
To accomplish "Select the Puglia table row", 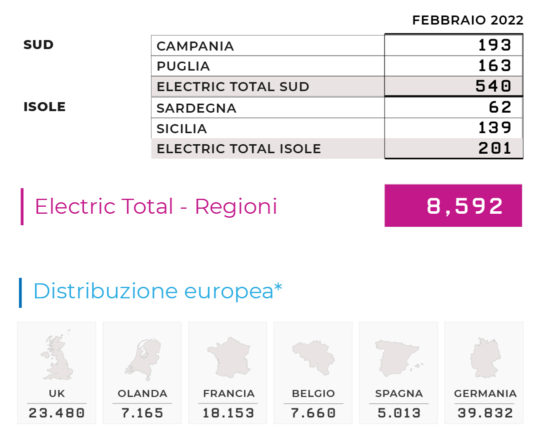I will (337, 66).
